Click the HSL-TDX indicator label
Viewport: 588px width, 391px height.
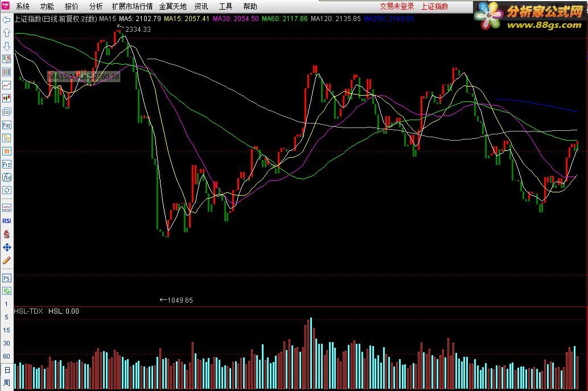pyautogui.click(x=28, y=311)
